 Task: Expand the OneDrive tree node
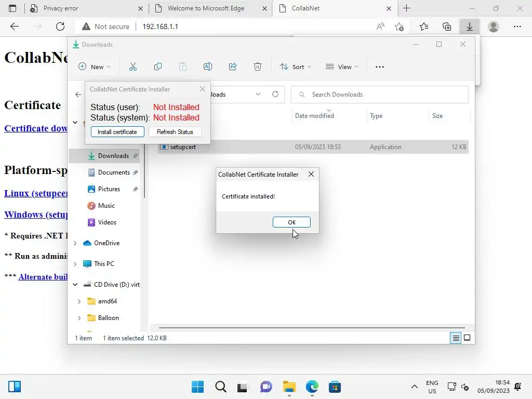(x=75, y=243)
